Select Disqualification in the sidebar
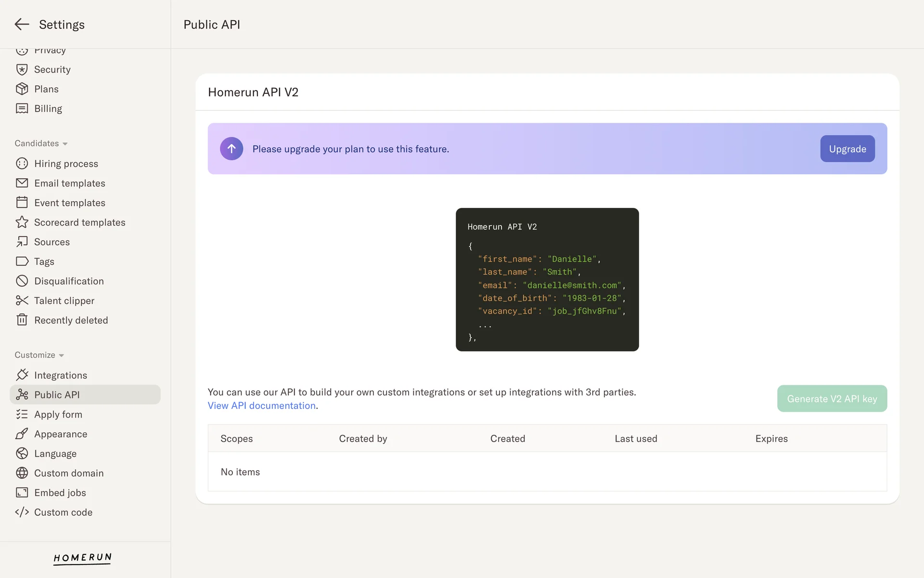 click(69, 281)
